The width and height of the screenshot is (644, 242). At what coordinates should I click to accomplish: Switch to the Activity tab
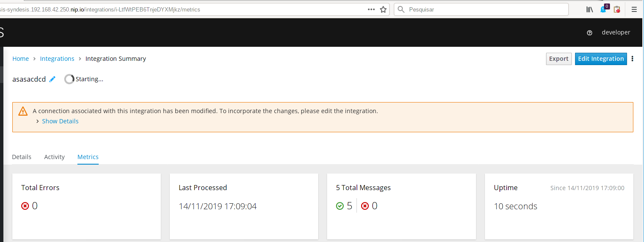coord(54,157)
